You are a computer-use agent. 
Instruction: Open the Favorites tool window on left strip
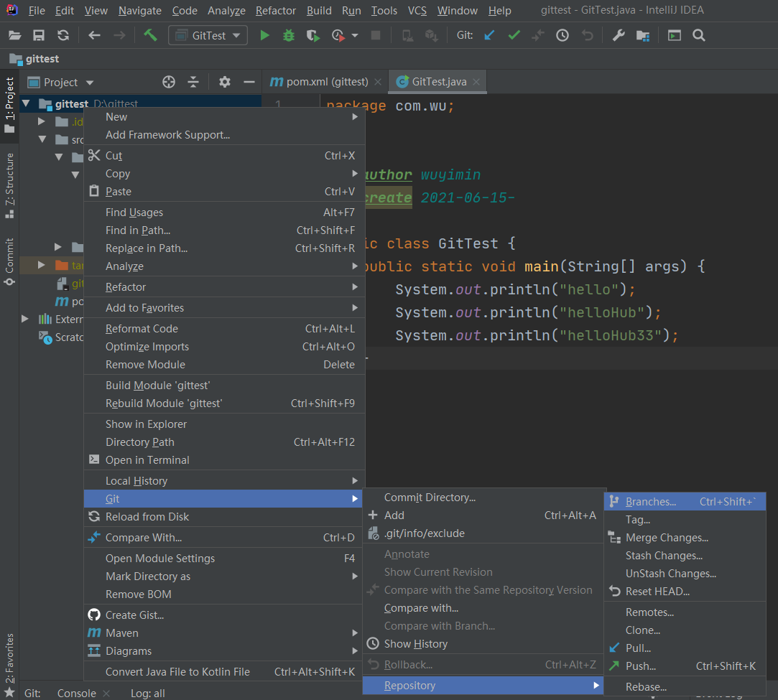[x=9, y=666]
